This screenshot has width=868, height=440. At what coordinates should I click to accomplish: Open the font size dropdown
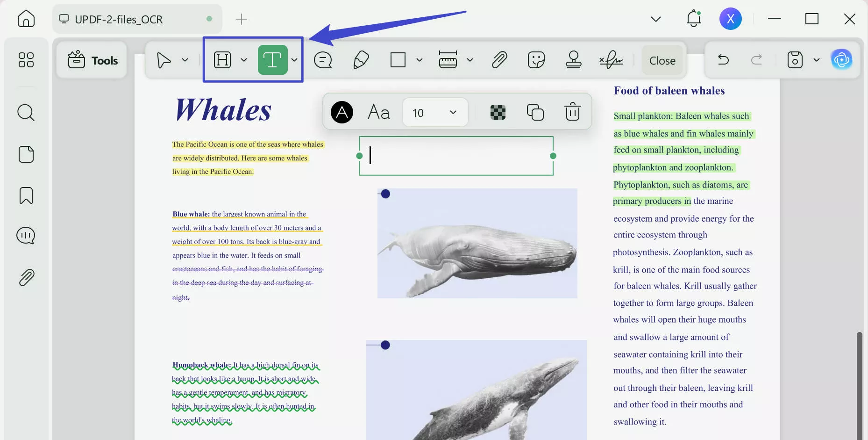click(434, 112)
